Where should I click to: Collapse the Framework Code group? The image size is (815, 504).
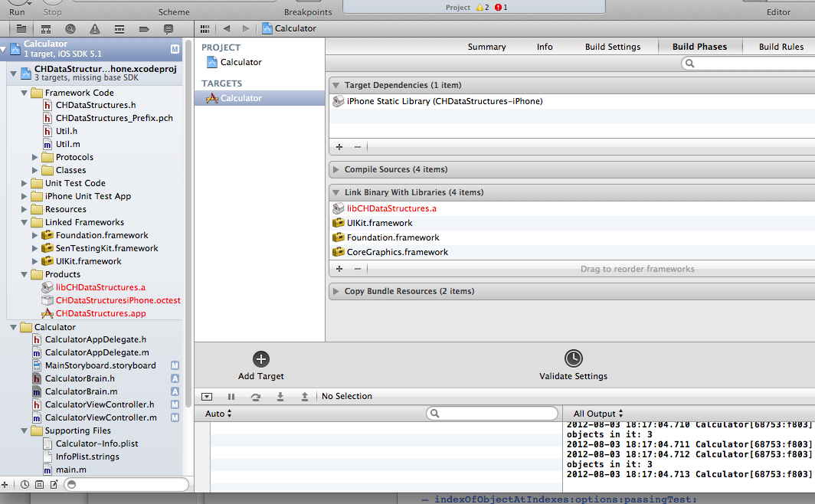click(x=24, y=93)
